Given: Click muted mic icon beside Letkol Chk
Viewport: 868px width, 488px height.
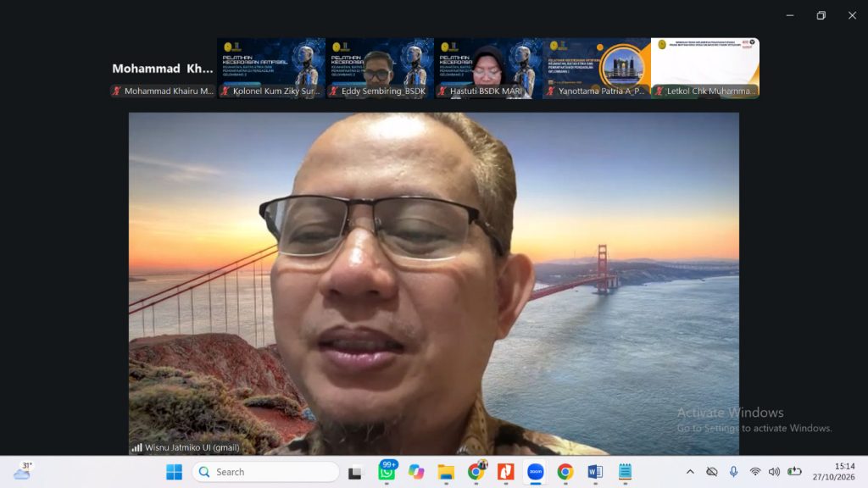Looking at the screenshot, I should pos(659,91).
